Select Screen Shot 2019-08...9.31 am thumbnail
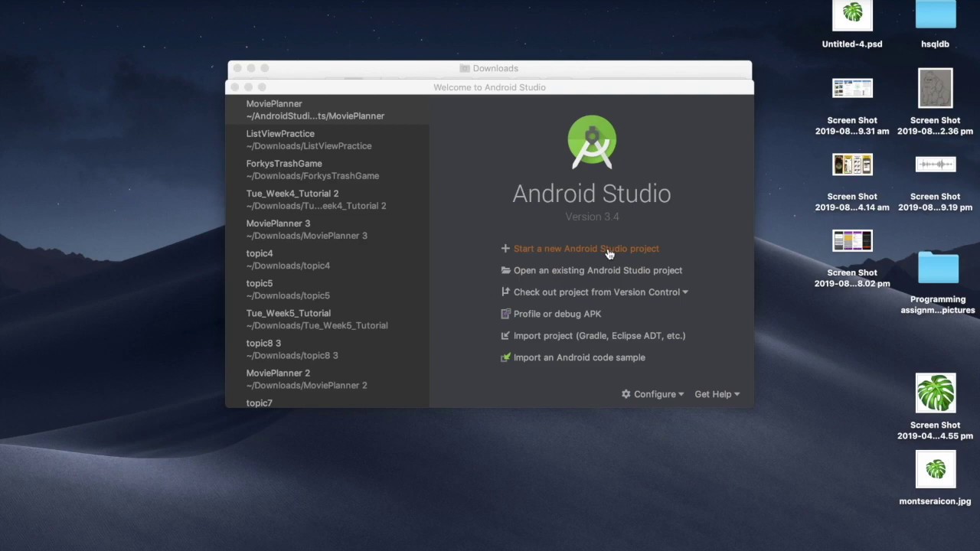The width and height of the screenshot is (980, 551). [x=852, y=89]
